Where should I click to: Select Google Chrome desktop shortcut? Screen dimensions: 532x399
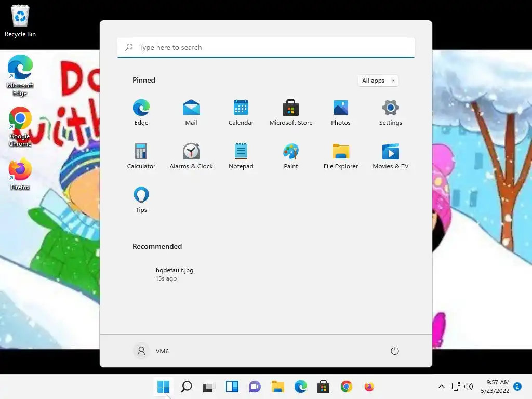pyautogui.click(x=20, y=127)
